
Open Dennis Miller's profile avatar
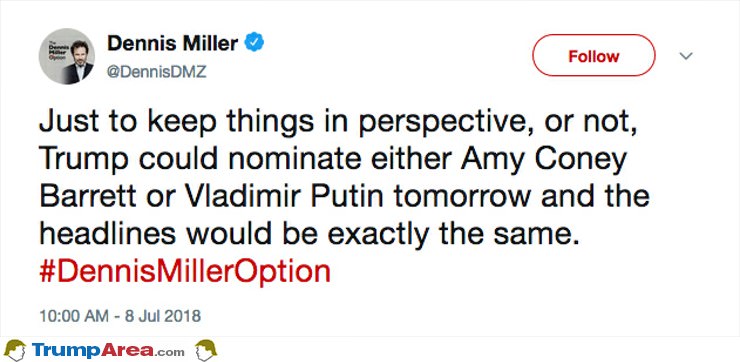point(67,56)
